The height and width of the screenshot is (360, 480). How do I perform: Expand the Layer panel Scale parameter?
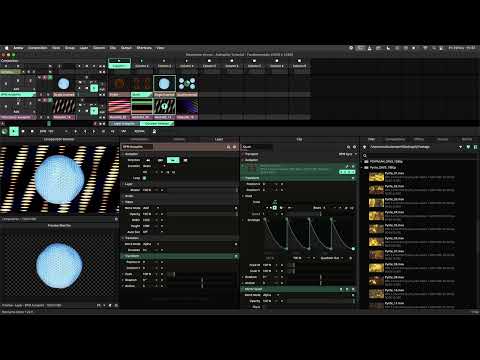pos(123,274)
